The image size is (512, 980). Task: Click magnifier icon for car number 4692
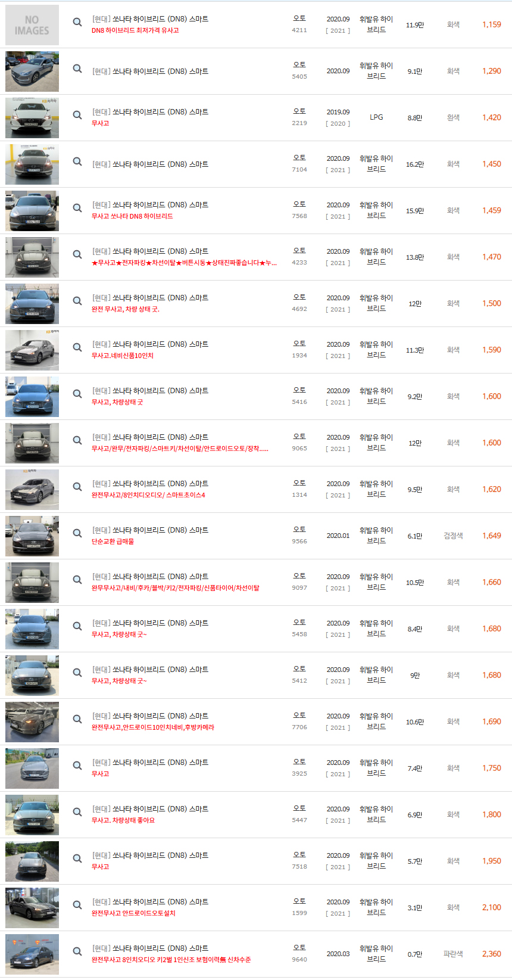(77, 301)
